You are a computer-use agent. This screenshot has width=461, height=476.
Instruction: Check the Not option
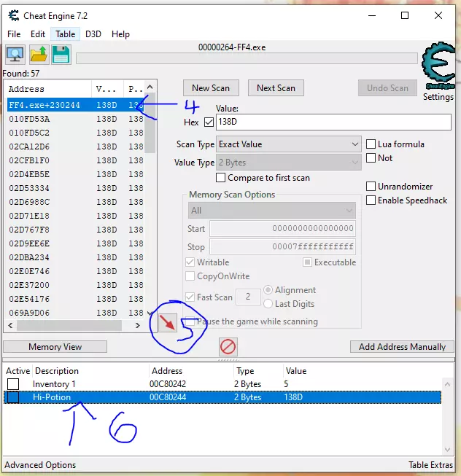click(x=371, y=158)
